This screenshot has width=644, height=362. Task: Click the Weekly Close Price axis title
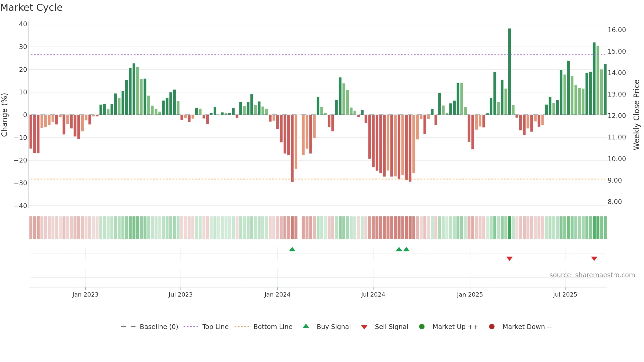636,115
